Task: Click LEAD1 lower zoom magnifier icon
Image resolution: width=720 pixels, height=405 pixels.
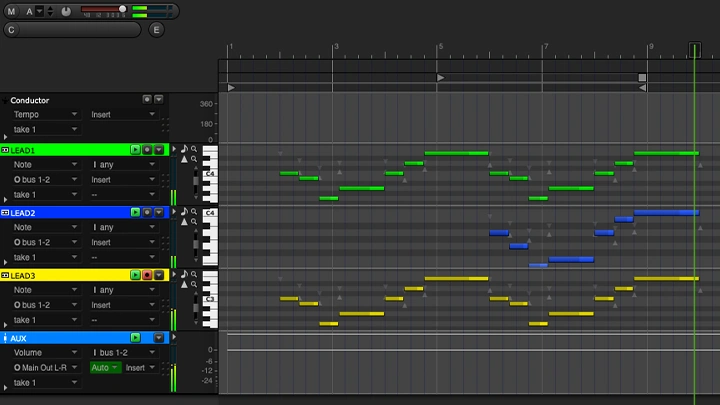Action: [x=194, y=159]
